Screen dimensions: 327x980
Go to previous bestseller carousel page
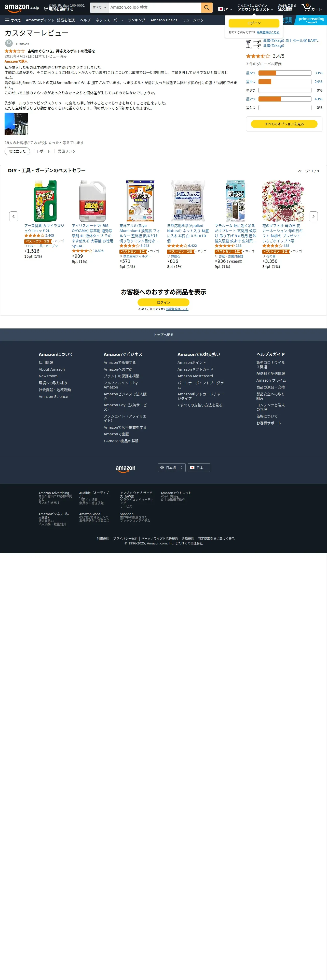[14, 216]
